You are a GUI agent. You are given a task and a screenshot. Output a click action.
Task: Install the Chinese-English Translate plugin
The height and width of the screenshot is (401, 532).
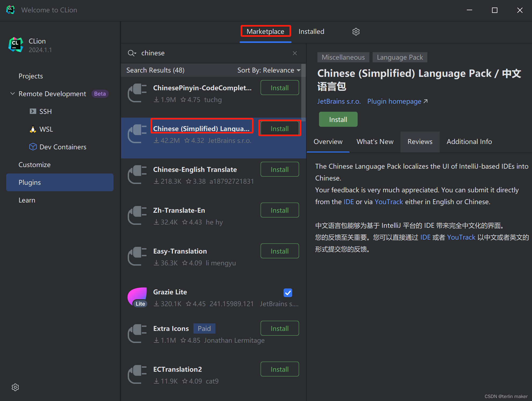(279, 169)
